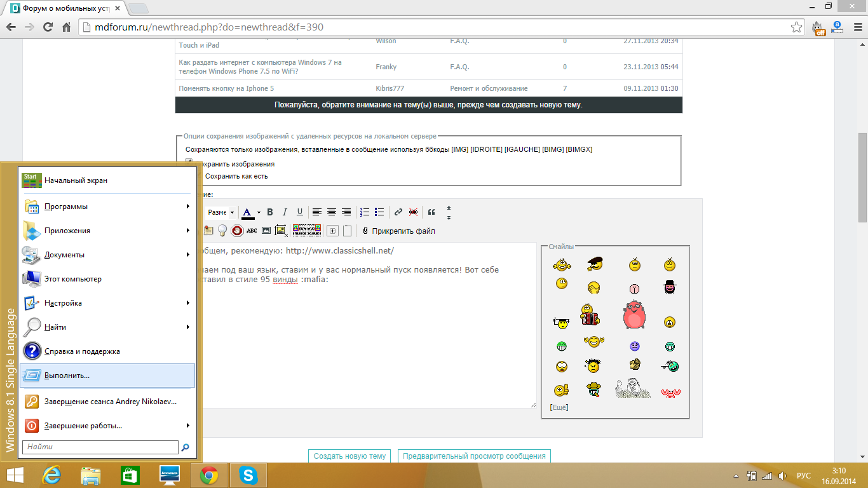Viewport: 868px width, 488px height.
Task: Bookmark this page with the star icon
Action: tap(796, 27)
